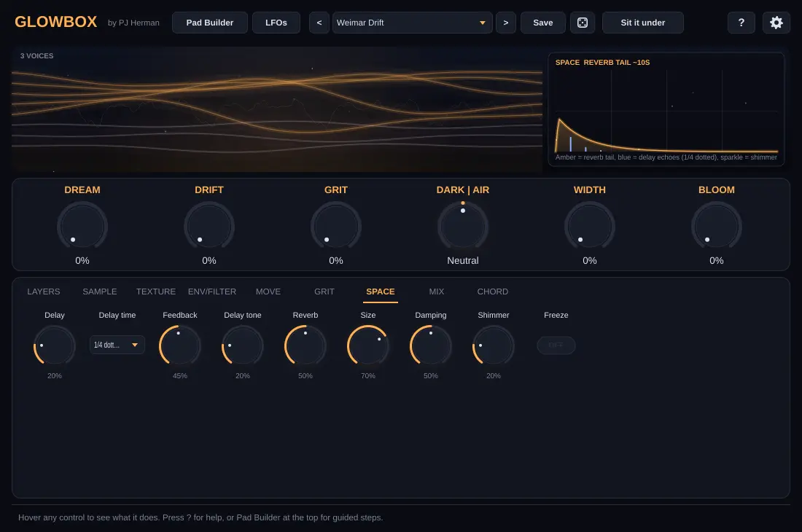Click the voices waveform visualizer display

tap(277, 109)
